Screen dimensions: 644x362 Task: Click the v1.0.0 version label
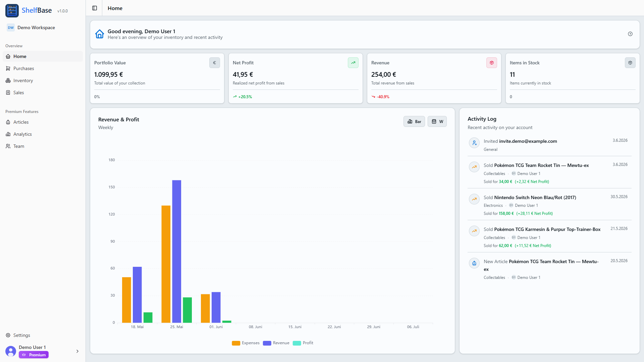coord(62,11)
